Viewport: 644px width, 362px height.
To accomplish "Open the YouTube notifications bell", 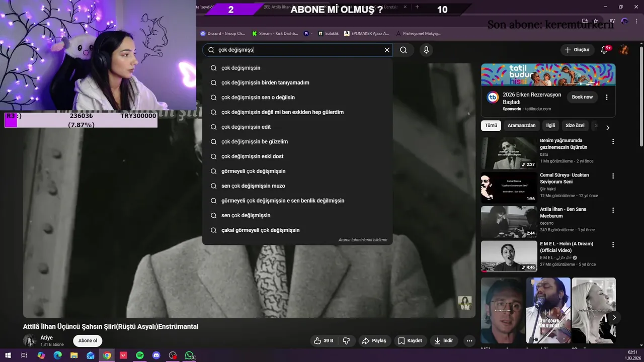I will 605,50.
